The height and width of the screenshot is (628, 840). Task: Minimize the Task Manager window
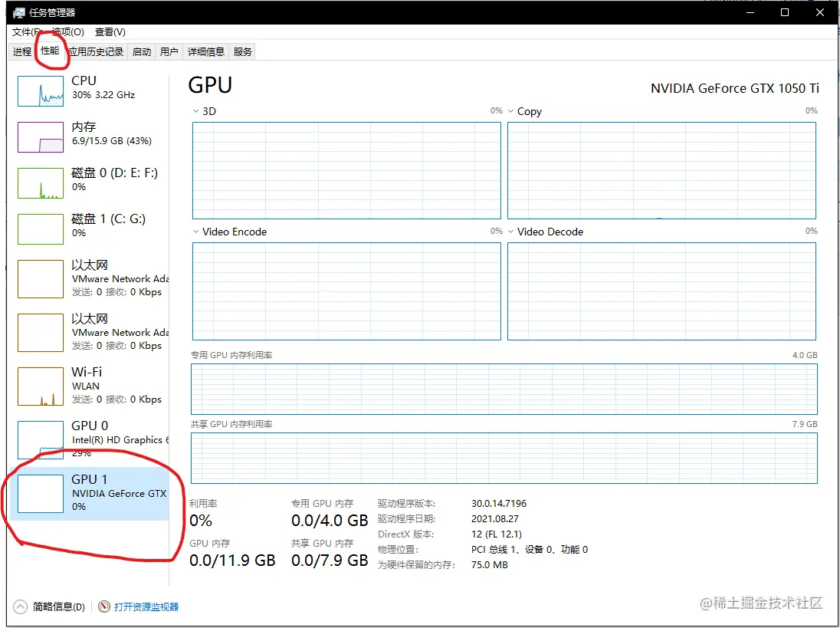pyautogui.click(x=750, y=12)
